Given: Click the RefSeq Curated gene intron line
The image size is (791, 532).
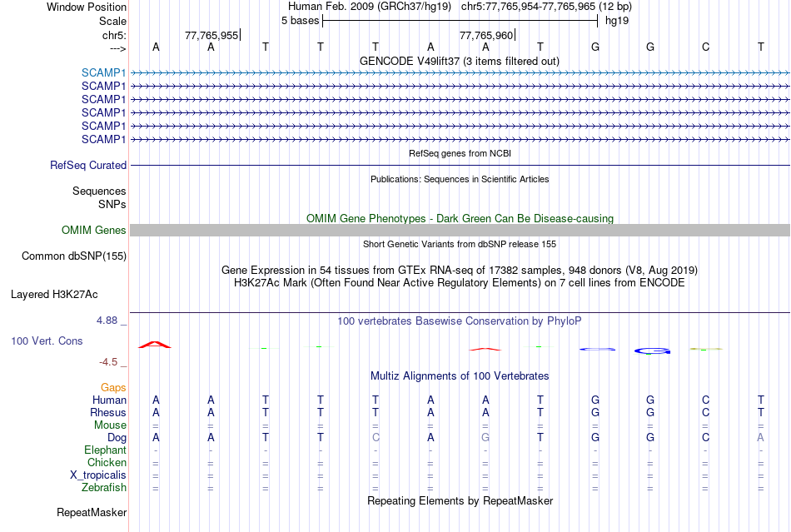Looking at the screenshot, I should pyautogui.click(x=460, y=165).
